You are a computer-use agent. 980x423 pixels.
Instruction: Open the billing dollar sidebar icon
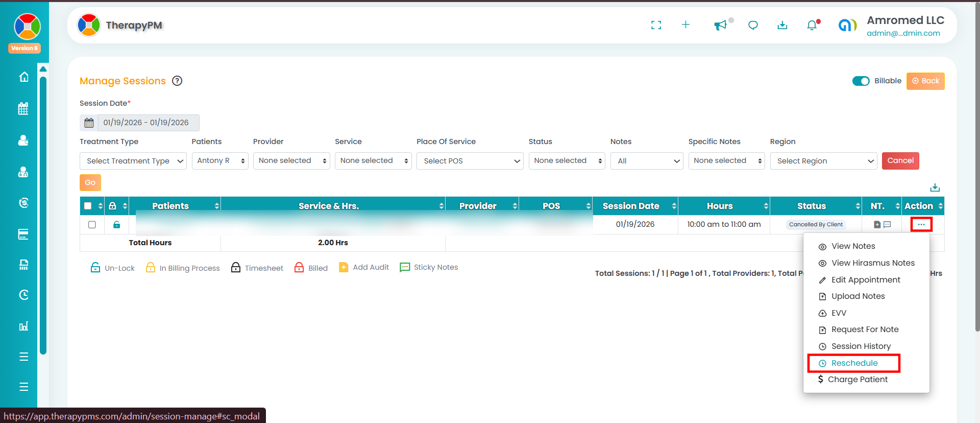pyautogui.click(x=23, y=203)
